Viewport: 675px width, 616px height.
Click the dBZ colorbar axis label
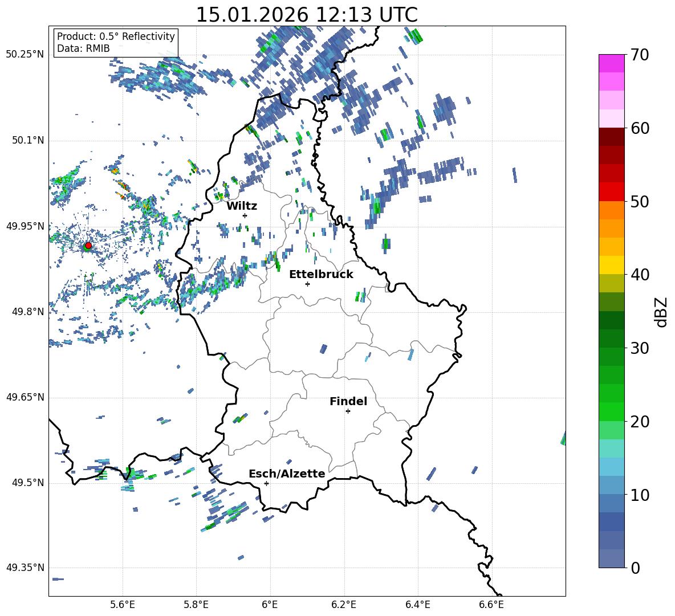tap(662, 312)
